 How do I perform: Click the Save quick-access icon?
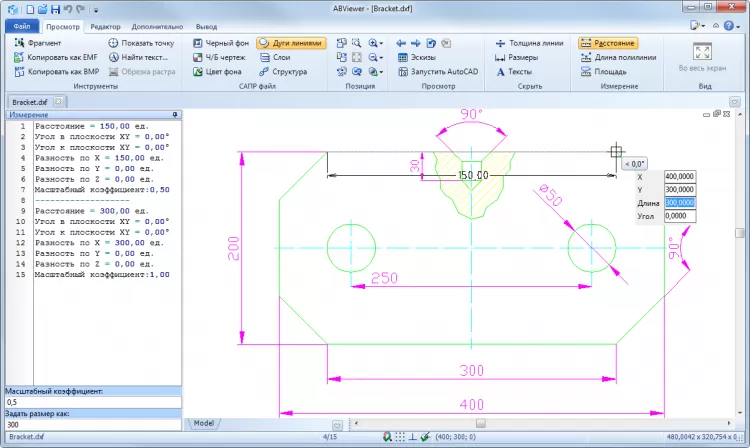(55, 9)
